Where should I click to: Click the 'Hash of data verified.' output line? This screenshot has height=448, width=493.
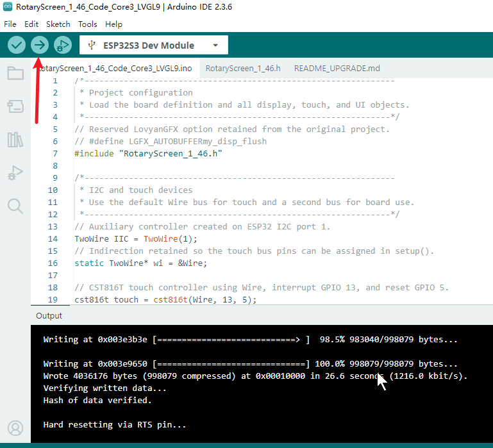[x=97, y=400]
